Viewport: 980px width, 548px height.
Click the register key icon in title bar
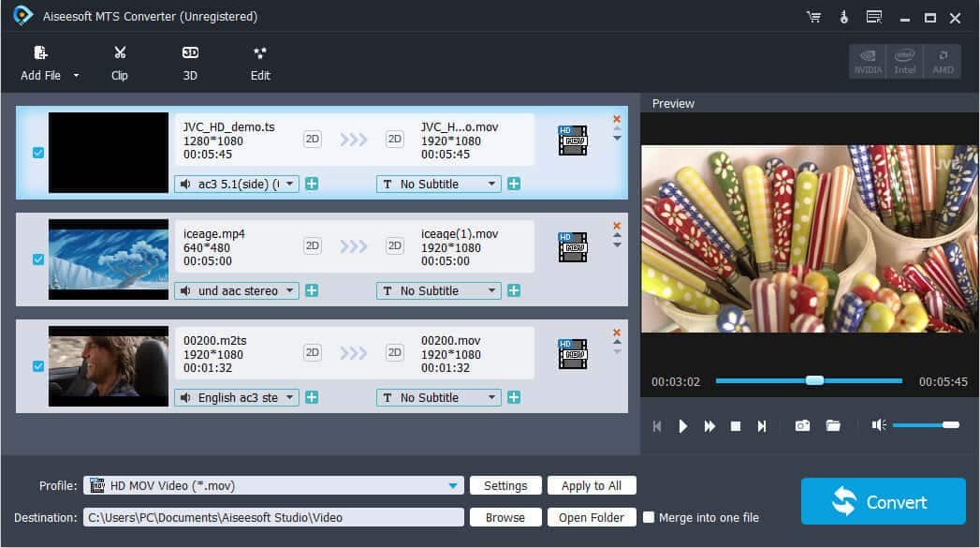pyautogui.click(x=843, y=17)
